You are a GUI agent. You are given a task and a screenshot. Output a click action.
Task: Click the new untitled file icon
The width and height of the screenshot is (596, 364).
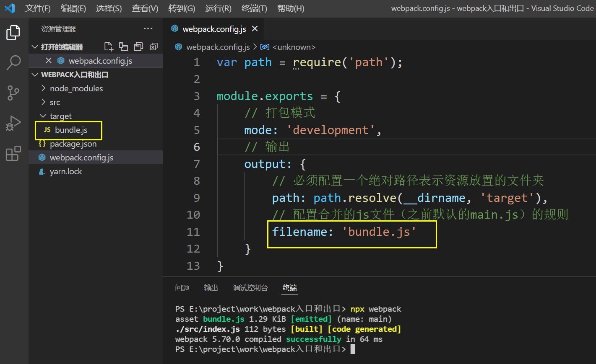coord(109,46)
